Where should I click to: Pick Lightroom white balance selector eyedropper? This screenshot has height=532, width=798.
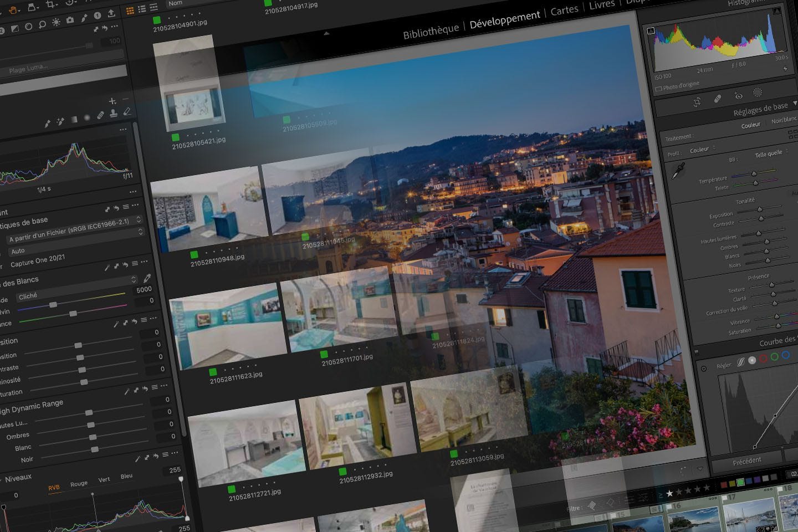[677, 171]
